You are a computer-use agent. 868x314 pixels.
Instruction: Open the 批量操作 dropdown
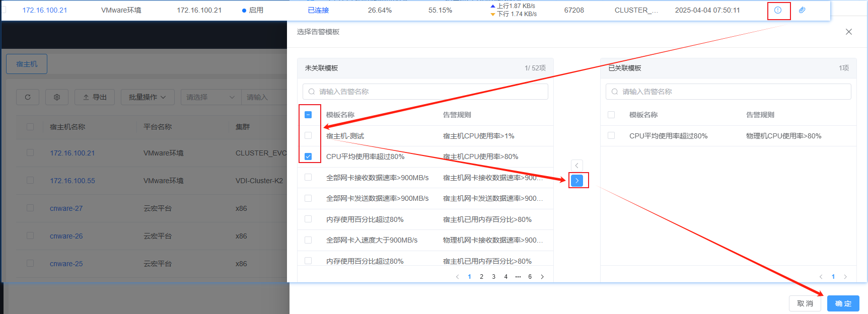[x=148, y=97]
